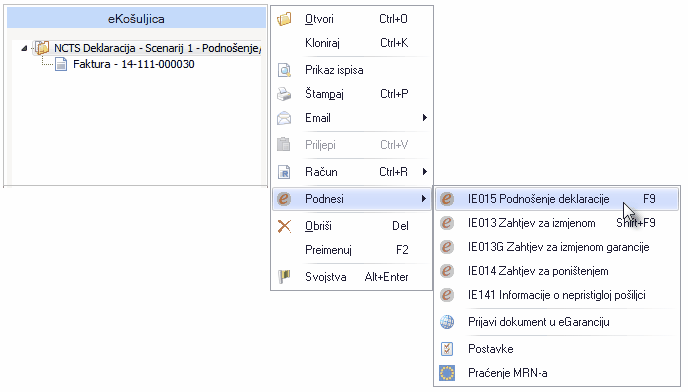The width and height of the screenshot is (688, 392).
Task: Expand the Podnesi submenu arrow
Action: point(423,199)
